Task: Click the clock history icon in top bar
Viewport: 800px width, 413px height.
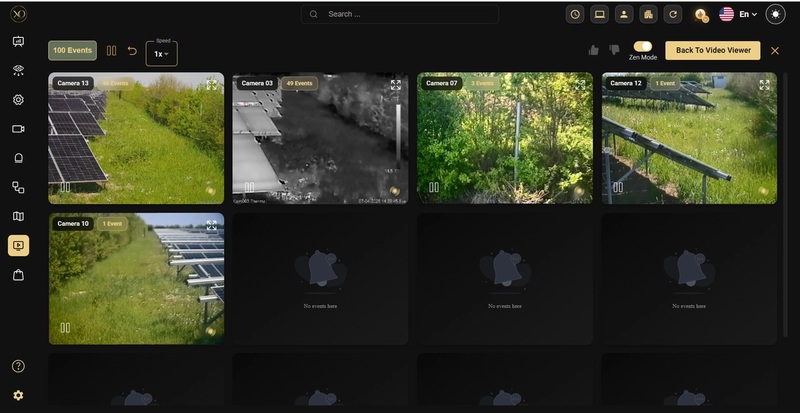Action: pos(575,14)
